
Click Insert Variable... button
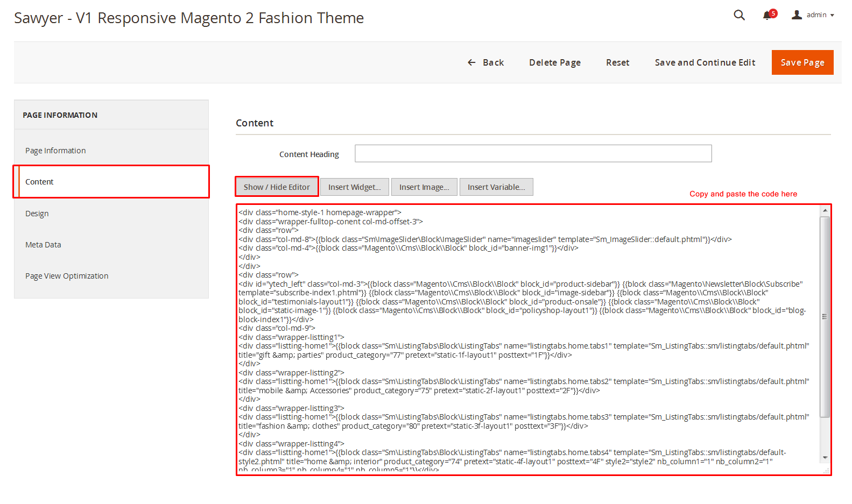coord(496,187)
